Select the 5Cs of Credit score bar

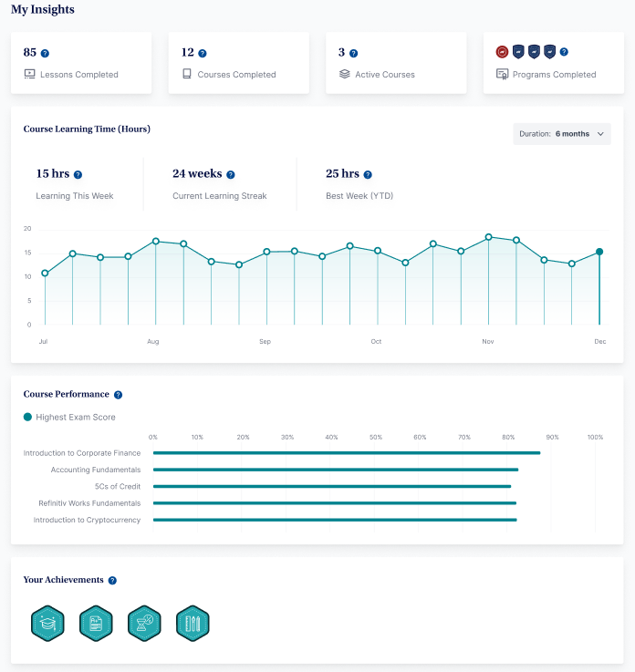coord(332,487)
